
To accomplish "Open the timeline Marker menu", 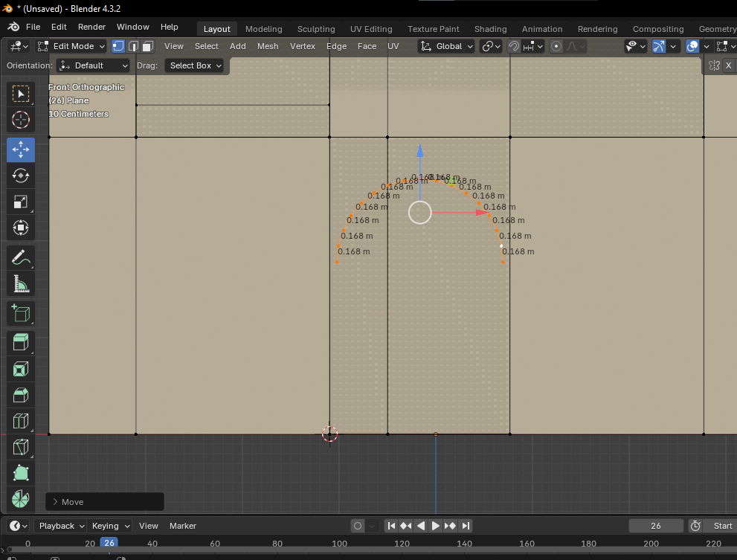I will 182,526.
